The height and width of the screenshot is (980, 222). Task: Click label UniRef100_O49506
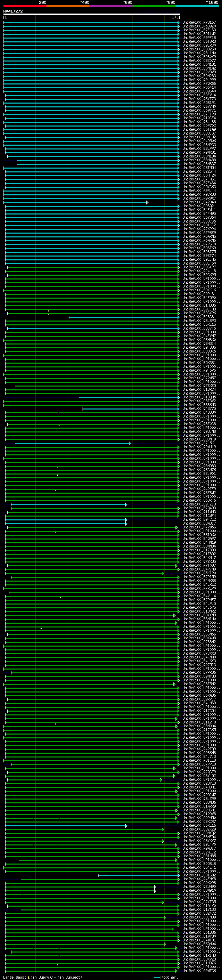199,141
